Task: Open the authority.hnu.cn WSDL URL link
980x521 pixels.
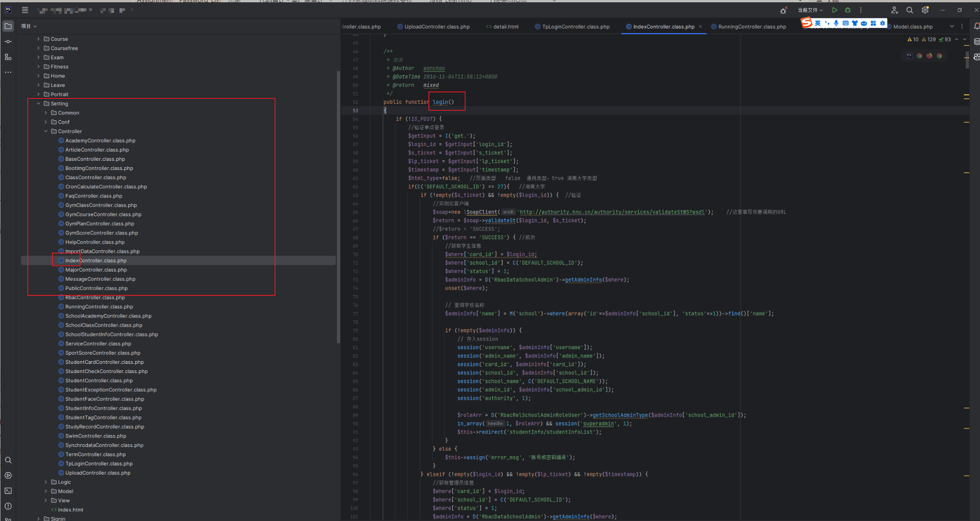Action: click(612, 212)
